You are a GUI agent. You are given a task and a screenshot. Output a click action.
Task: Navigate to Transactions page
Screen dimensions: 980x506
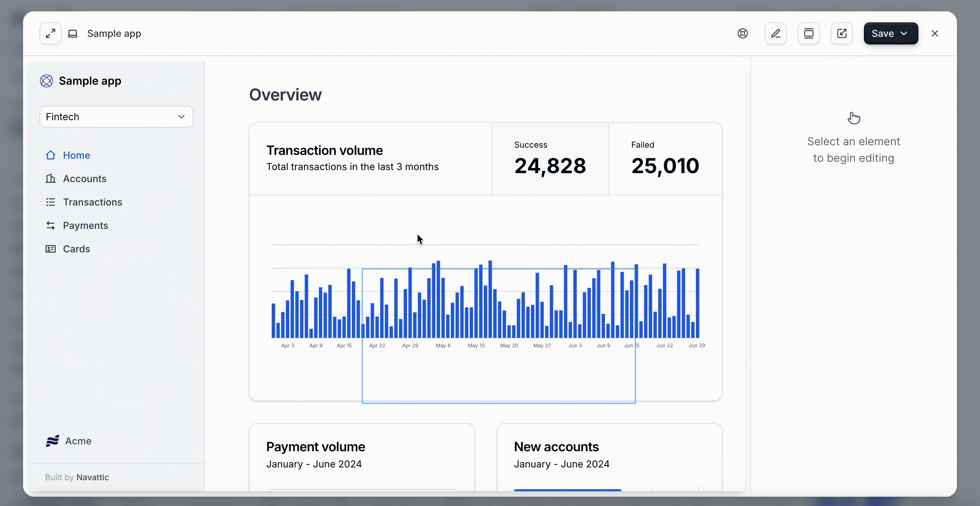pyautogui.click(x=92, y=202)
